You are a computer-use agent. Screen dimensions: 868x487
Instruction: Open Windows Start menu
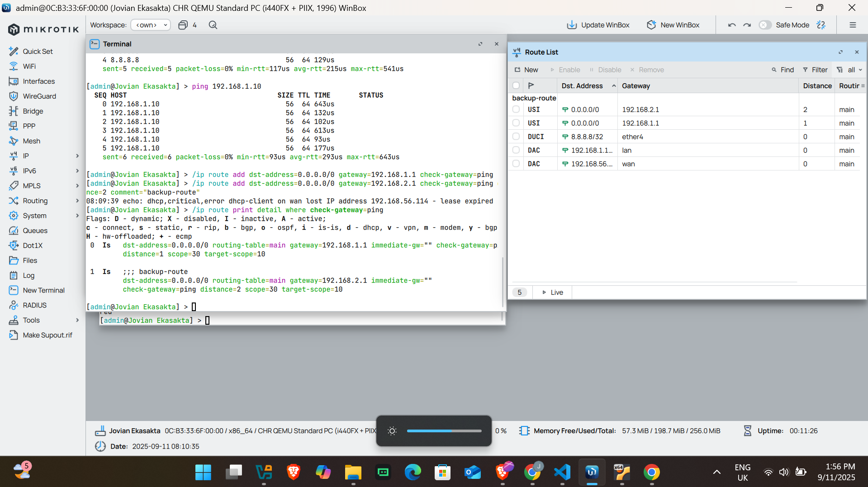tap(203, 472)
